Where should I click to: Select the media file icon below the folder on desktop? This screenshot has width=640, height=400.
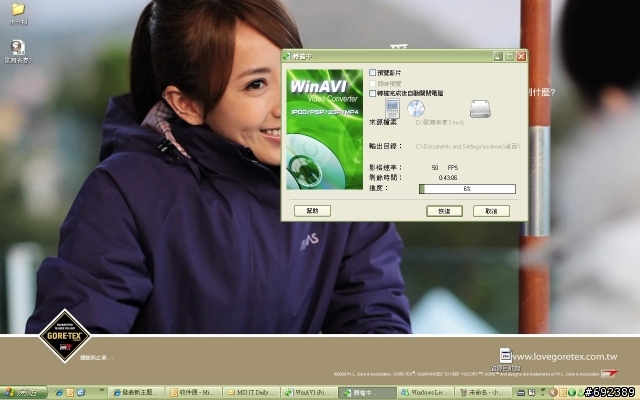click(x=18, y=47)
